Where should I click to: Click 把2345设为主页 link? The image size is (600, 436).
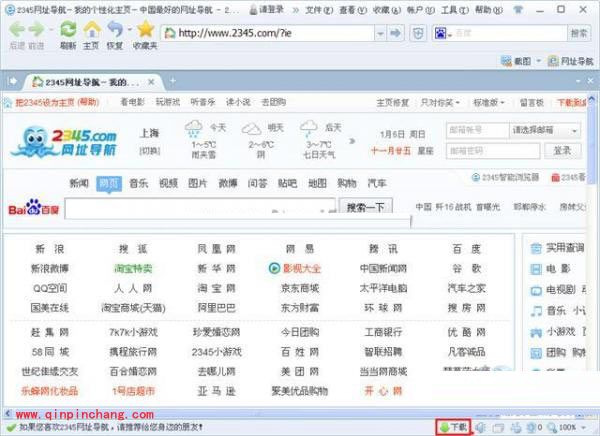[46, 102]
